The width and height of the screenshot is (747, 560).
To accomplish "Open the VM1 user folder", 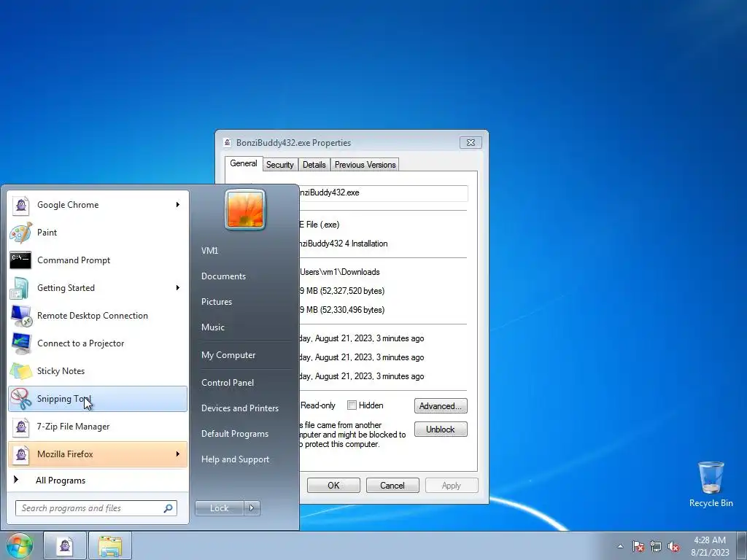I will (x=209, y=251).
